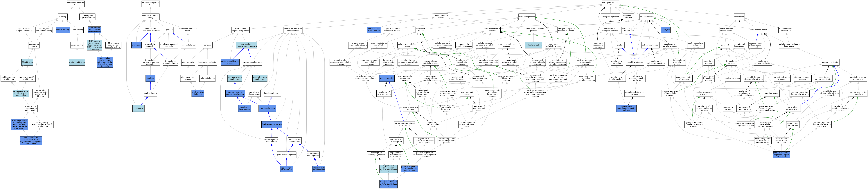Select the 'nuclear transport' node
The width and height of the screenshot is (868, 189).
[x=733, y=78]
